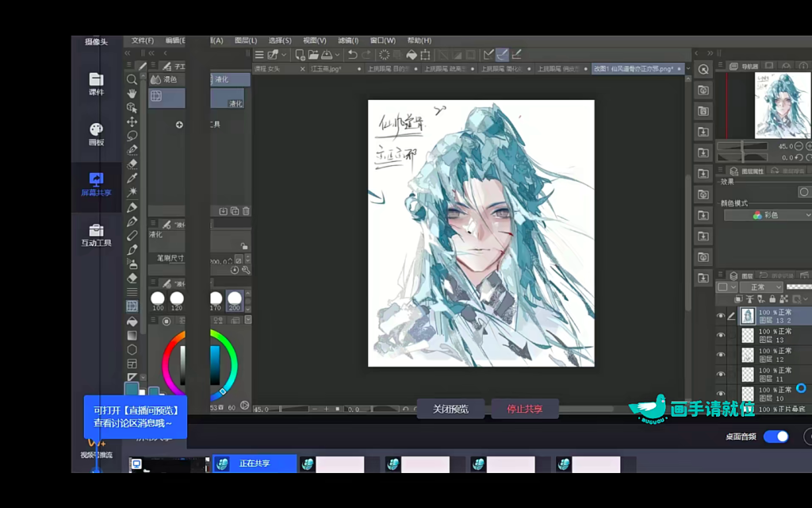812x508 pixels.
Task: Click the new layer icon in layers panel
Action: (x=737, y=298)
